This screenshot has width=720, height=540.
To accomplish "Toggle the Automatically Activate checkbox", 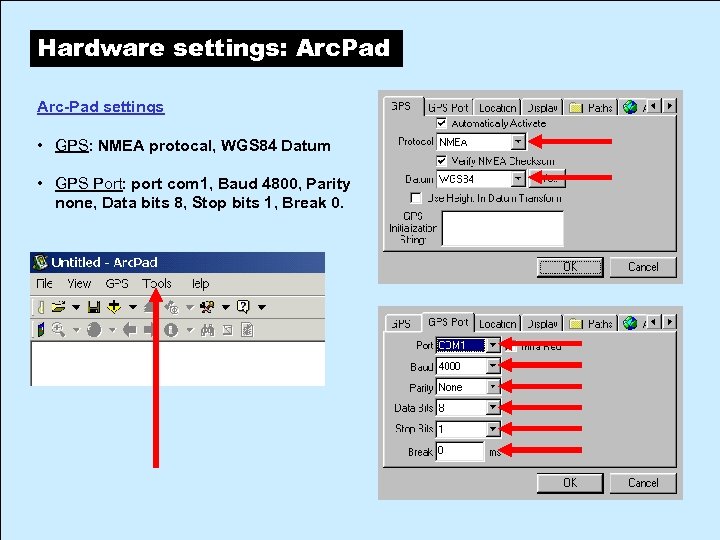I will [441, 123].
